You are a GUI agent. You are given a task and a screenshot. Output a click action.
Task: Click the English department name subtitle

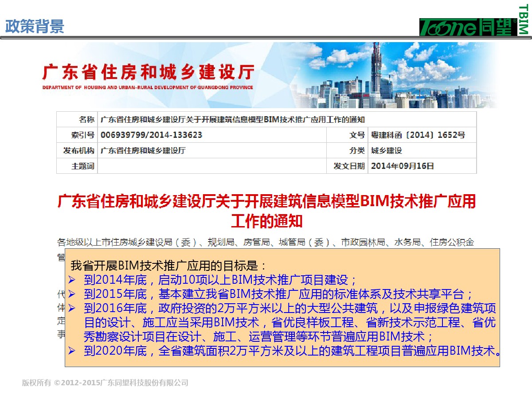[x=148, y=87]
